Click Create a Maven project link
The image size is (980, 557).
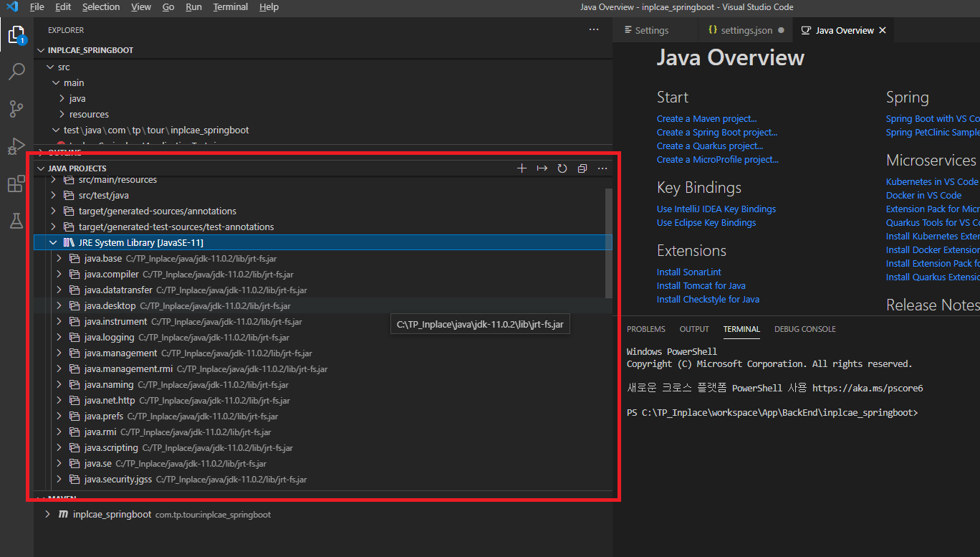(706, 119)
